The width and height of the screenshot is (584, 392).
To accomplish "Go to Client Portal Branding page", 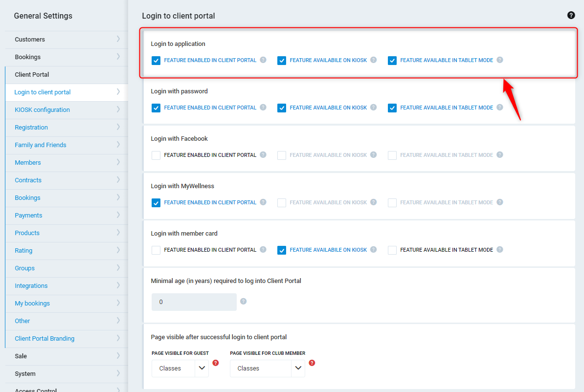I will [67, 339].
